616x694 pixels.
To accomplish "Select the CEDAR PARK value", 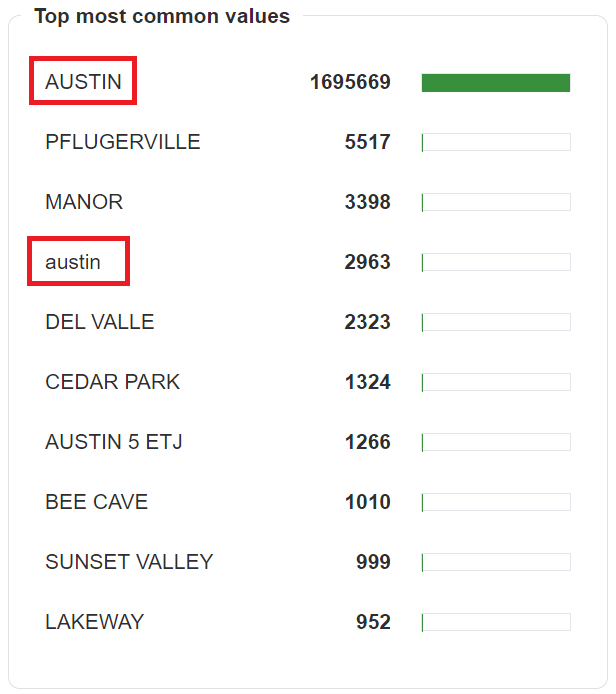I will (x=113, y=382).
